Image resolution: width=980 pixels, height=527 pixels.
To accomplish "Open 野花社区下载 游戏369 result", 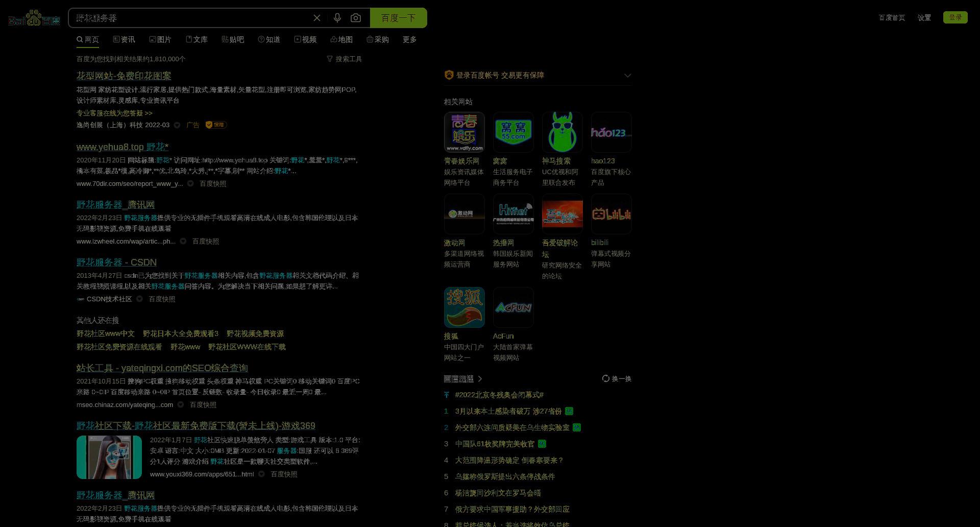I will [196, 426].
